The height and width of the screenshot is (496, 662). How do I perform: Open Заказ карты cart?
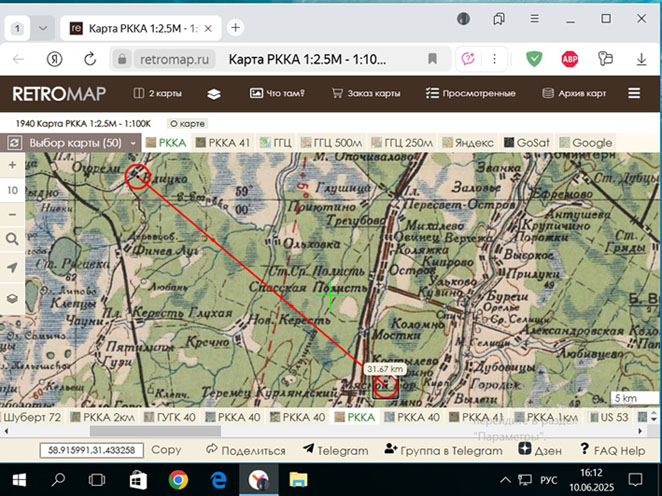[x=366, y=93]
